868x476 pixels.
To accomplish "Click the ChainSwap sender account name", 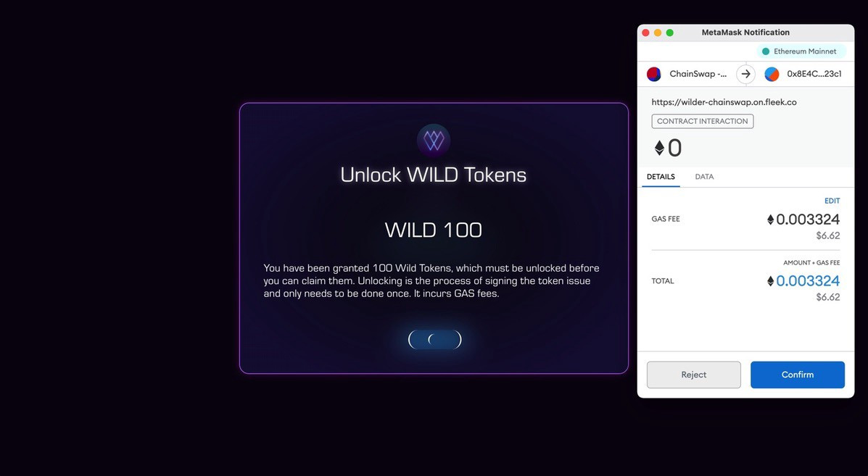I will click(698, 74).
